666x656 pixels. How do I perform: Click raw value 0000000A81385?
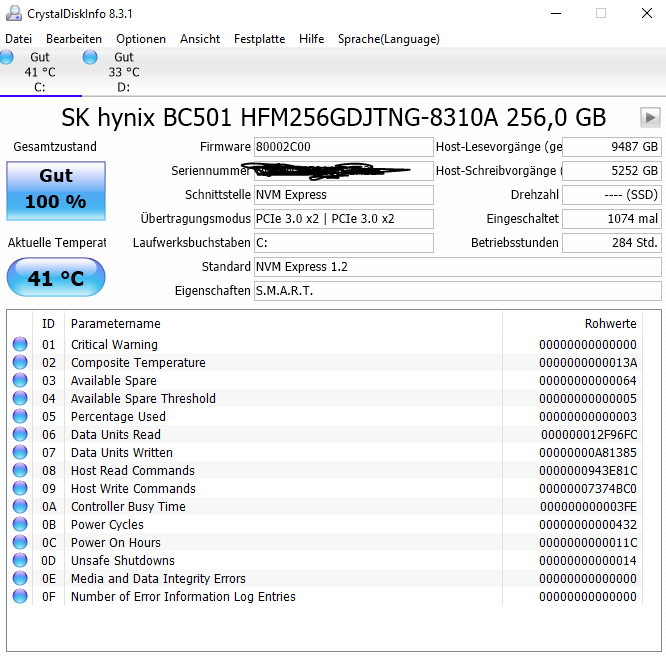click(588, 452)
